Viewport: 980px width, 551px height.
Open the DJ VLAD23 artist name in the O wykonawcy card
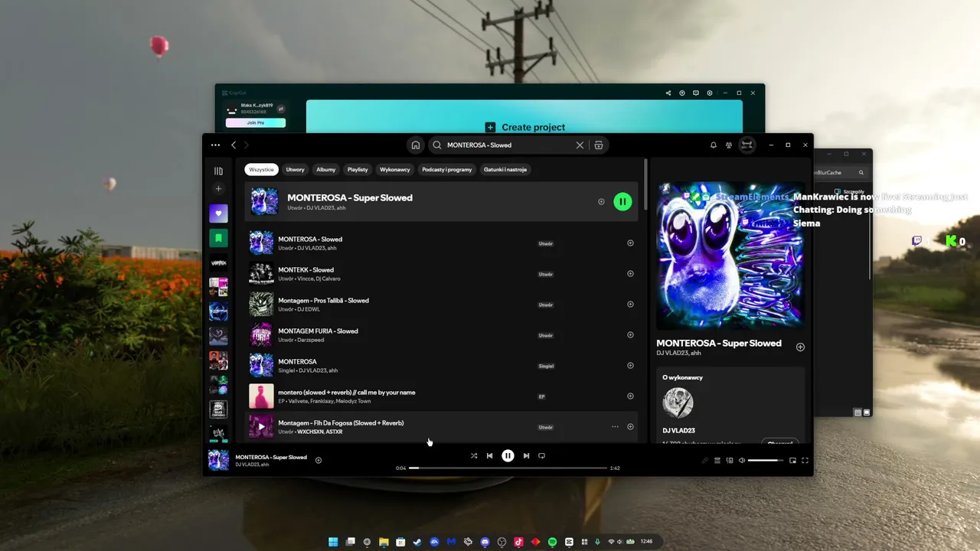(x=679, y=431)
